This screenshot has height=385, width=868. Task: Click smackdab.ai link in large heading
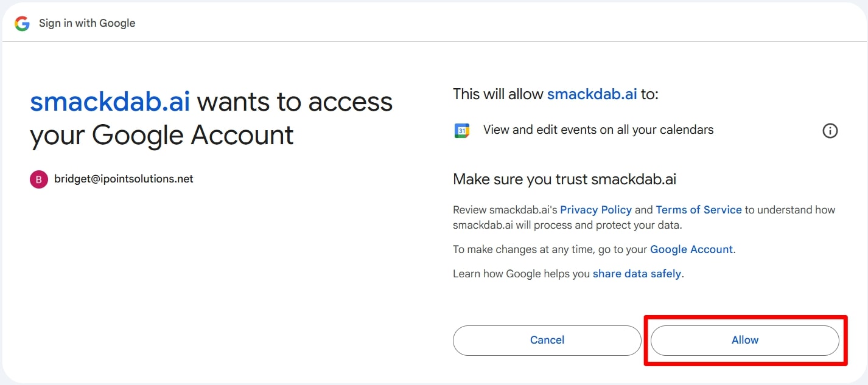click(110, 102)
